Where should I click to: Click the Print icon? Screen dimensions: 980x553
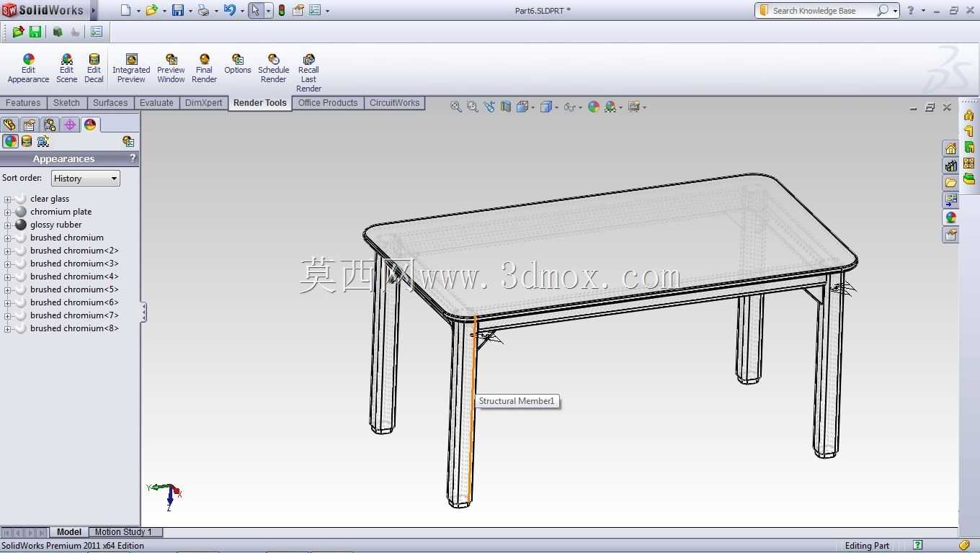(x=203, y=10)
